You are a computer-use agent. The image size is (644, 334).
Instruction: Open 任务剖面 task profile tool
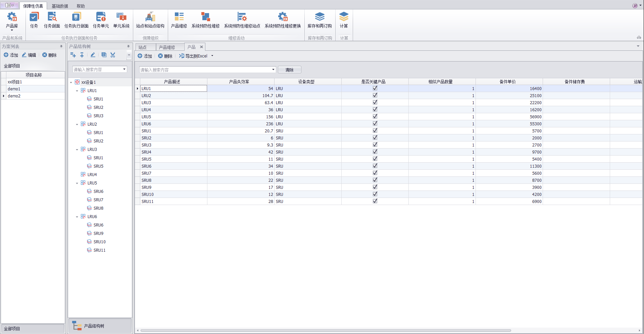point(52,17)
